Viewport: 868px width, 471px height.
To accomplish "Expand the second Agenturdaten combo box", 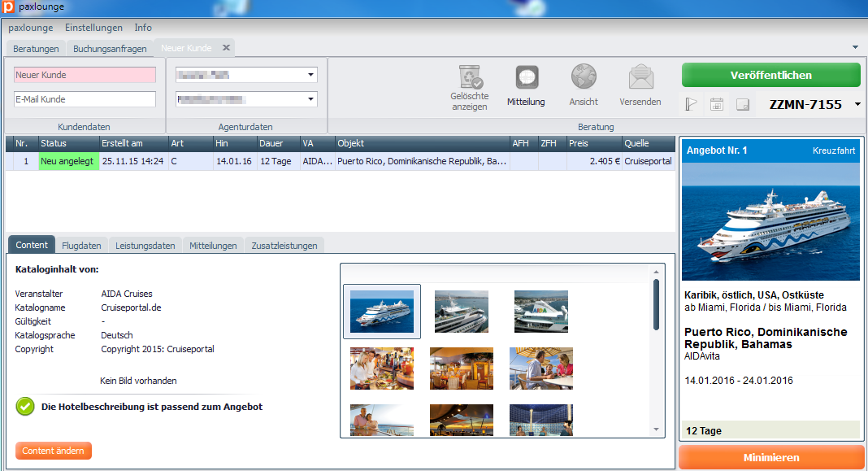I will click(310, 99).
